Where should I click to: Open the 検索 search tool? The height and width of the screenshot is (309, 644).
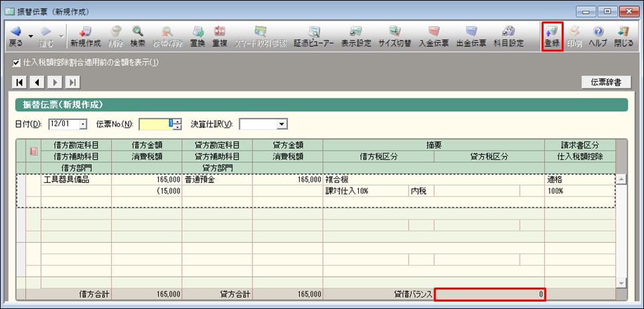click(x=138, y=36)
